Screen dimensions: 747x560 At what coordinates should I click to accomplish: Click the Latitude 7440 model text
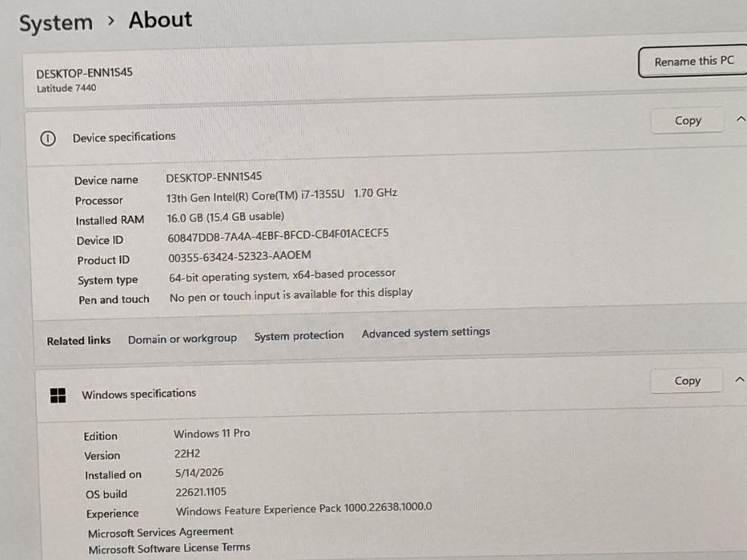click(66, 88)
